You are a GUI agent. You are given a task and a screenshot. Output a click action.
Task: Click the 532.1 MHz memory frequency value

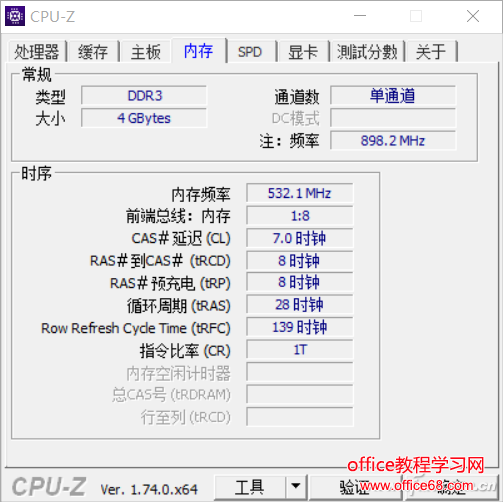(299, 193)
